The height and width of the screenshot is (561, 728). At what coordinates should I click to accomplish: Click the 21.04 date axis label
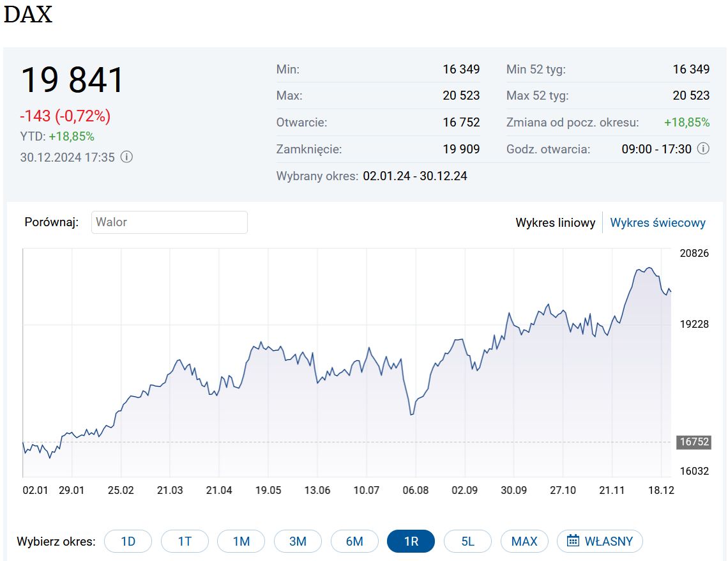pyautogui.click(x=219, y=491)
